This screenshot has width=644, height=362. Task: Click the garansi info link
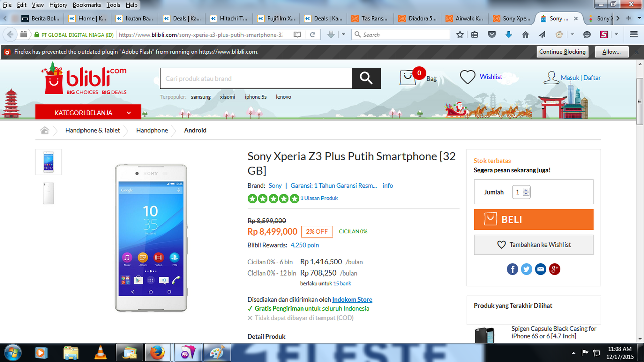tap(388, 185)
